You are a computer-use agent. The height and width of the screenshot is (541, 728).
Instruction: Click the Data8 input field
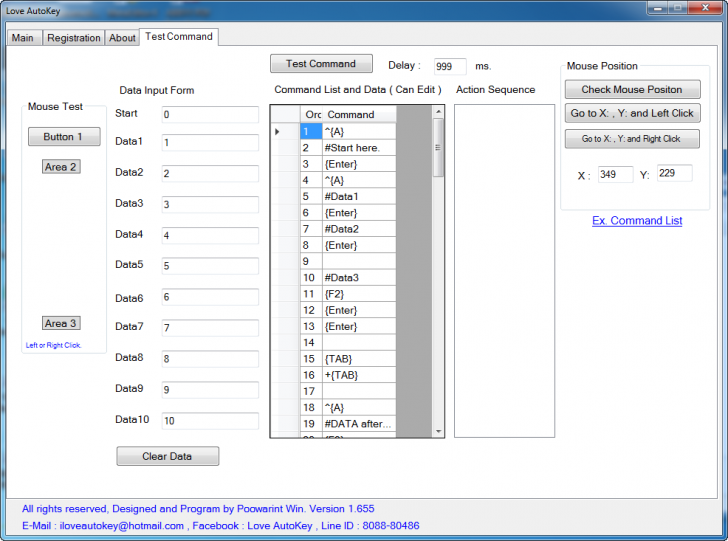[x=210, y=359]
